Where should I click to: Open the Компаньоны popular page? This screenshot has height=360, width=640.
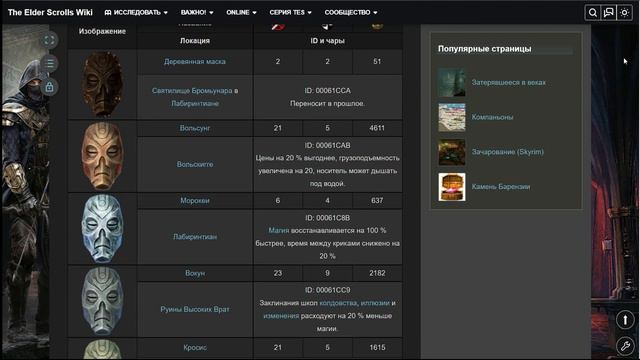click(x=492, y=117)
